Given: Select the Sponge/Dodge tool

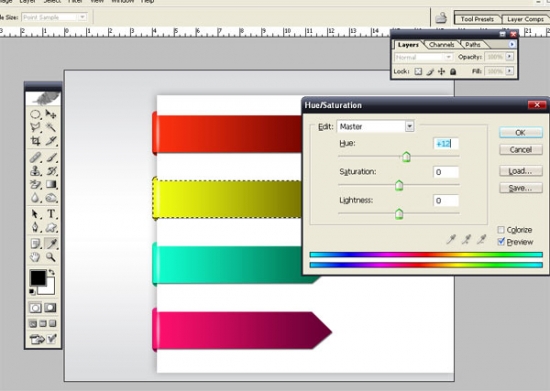Looking at the screenshot, I should coord(51,197).
